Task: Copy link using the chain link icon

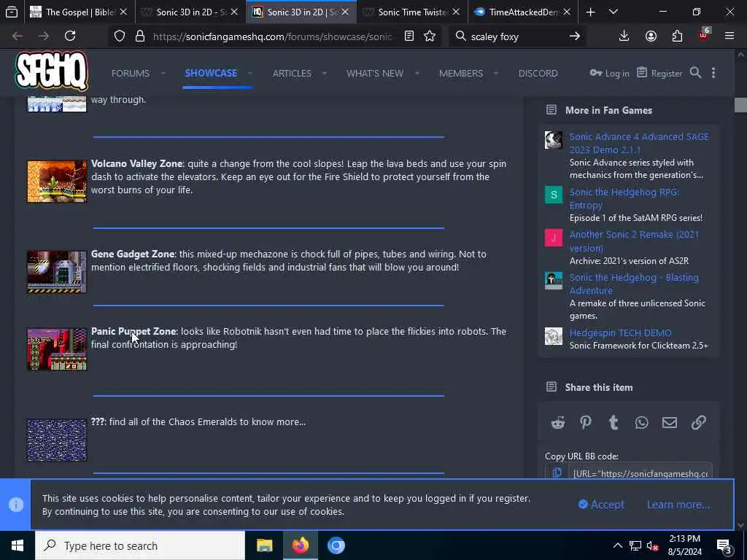Action: coord(698,422)
